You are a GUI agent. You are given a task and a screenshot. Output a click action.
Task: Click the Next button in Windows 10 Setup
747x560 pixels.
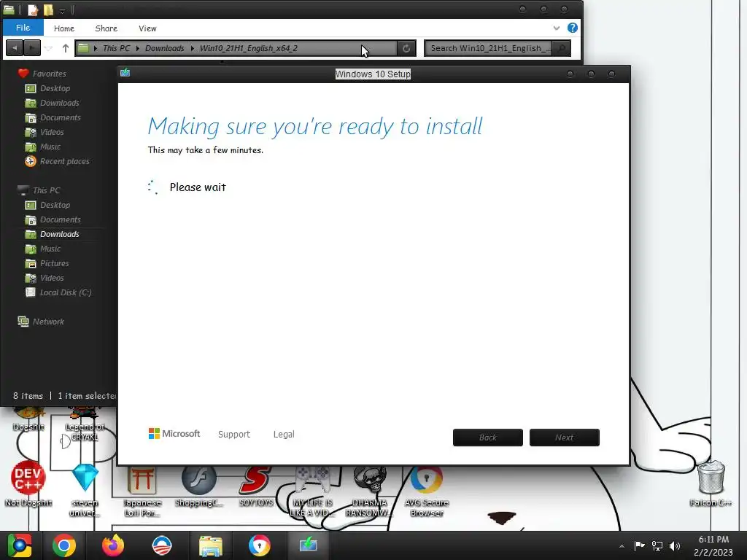click(x=565, y=437)
